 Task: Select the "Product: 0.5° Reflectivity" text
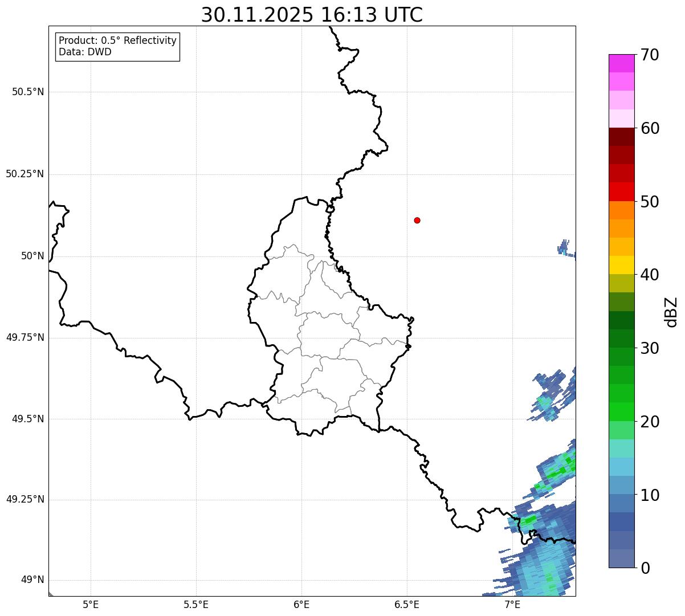[x=118, y=40]
